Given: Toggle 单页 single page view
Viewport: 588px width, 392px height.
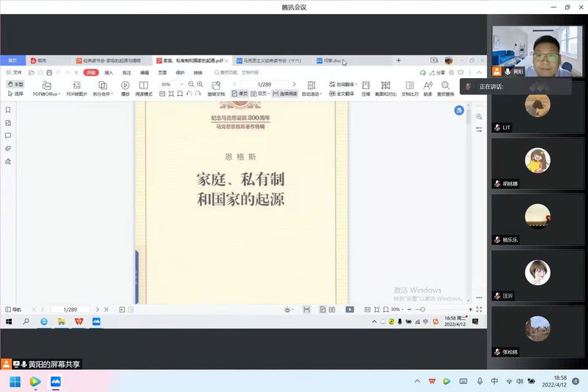Looking at the screenshot, I should tap(240, 94).
